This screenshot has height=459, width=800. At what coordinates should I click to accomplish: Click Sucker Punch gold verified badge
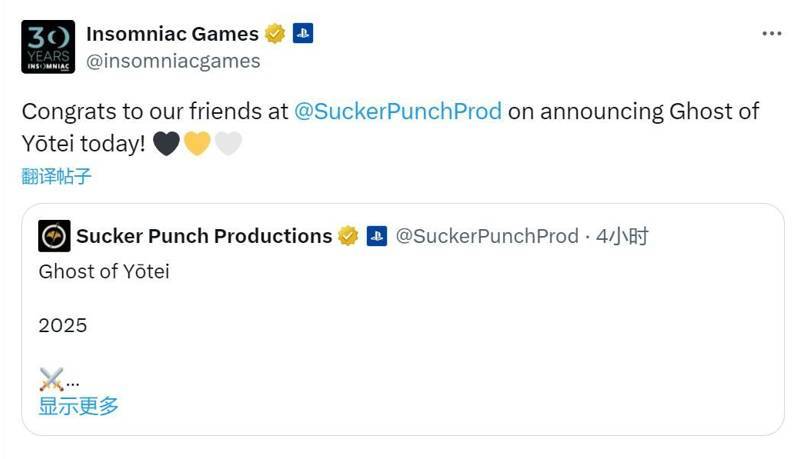(x=348, y=236)
